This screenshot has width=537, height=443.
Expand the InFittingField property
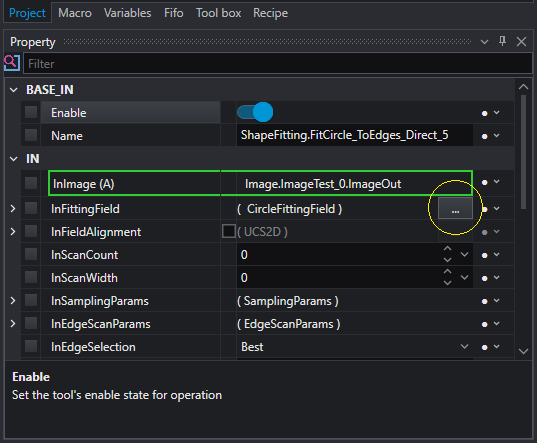point(13,208)
